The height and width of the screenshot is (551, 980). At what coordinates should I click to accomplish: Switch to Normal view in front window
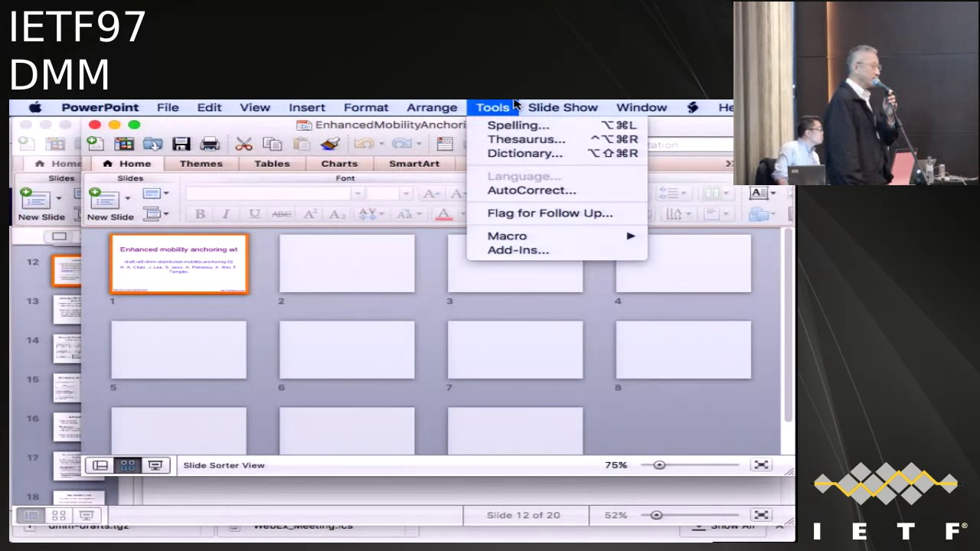[100, 465]
